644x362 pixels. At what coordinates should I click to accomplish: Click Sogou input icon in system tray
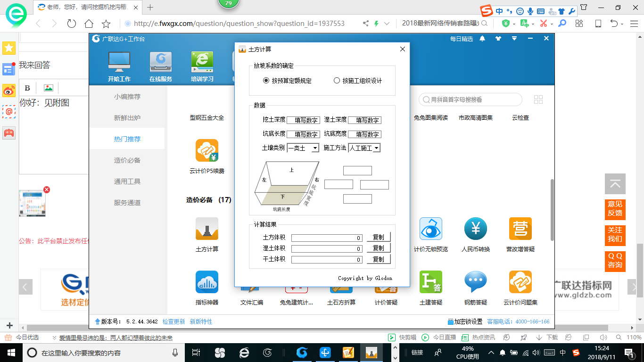(x=576, y=352)
